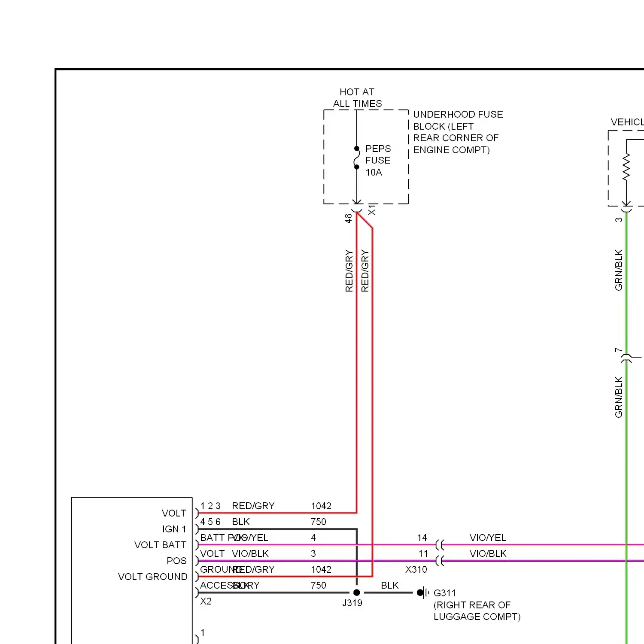Click the X1 connector label
644x644 pixels.
(x=372, y=210)
